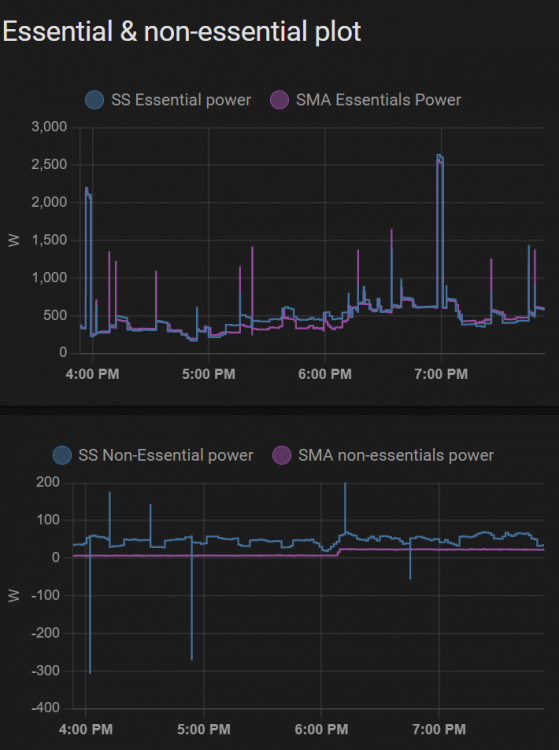Image resolution: width=559 pixels, height=750 pixels.
Task: Click the 2,000 W spike near 4:00 PM
Action: pos(88,190)
